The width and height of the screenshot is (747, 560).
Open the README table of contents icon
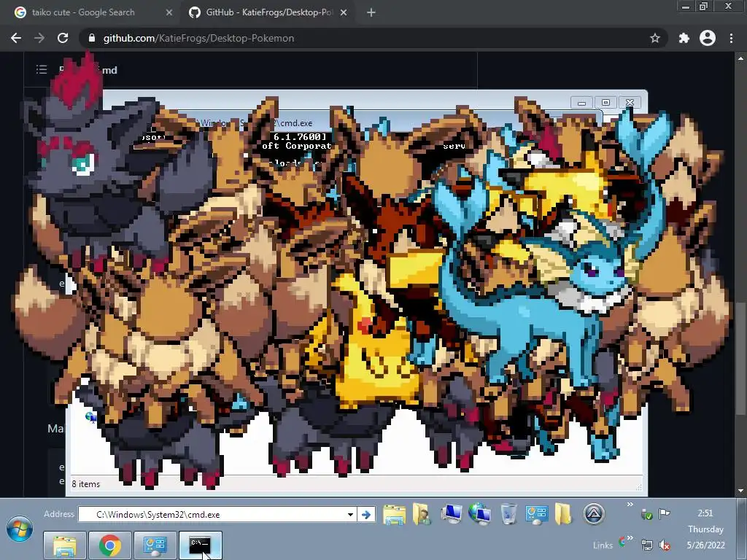[x=42, y=69]
